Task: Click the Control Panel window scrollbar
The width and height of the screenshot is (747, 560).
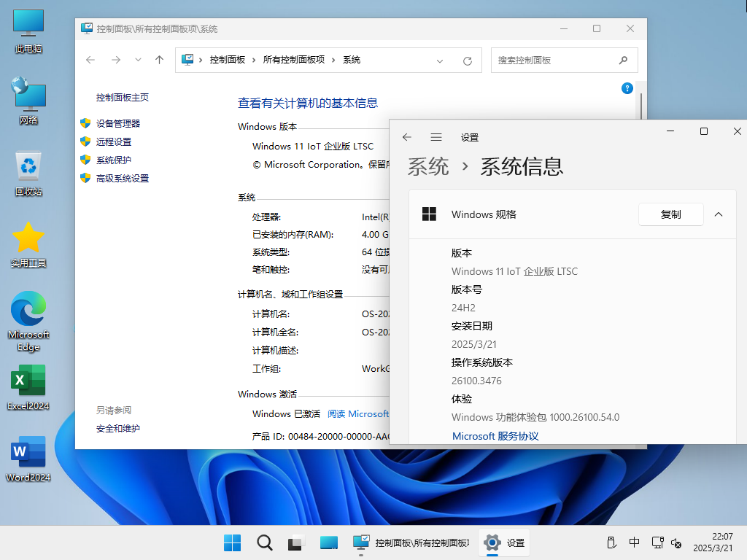Action: tap(641, 106)
